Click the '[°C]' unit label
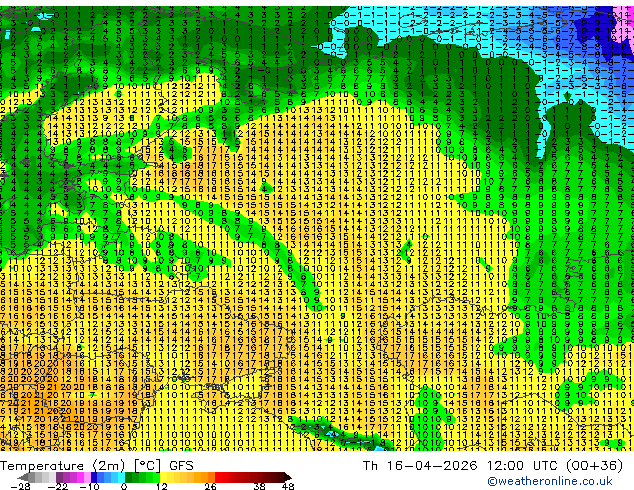This screenshot has height=490, width=634. (x=148, y=466)
